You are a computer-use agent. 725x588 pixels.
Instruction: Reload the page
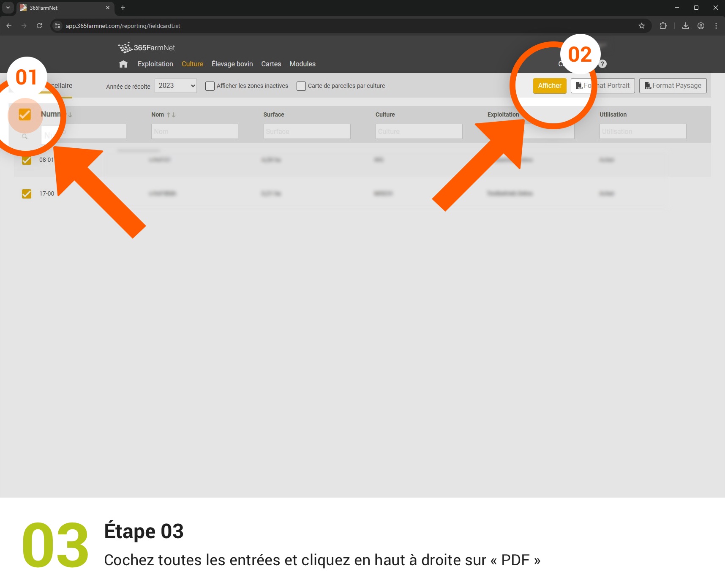(x=39, y=26)
